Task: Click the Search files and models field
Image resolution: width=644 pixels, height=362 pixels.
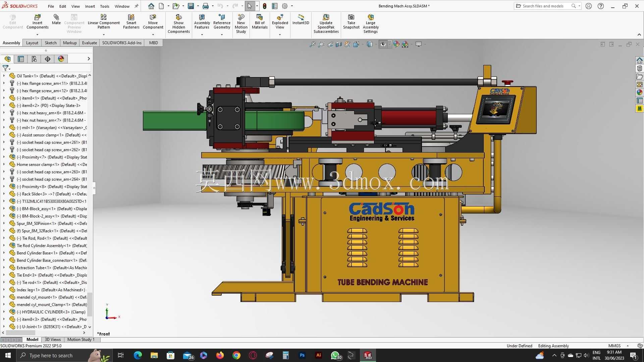Action: [544, 6]
